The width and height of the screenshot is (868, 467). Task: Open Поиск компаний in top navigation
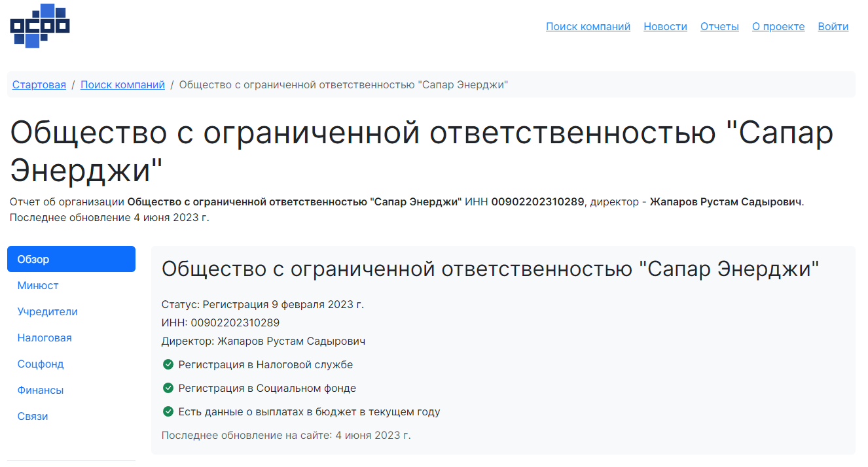(588, 27)
